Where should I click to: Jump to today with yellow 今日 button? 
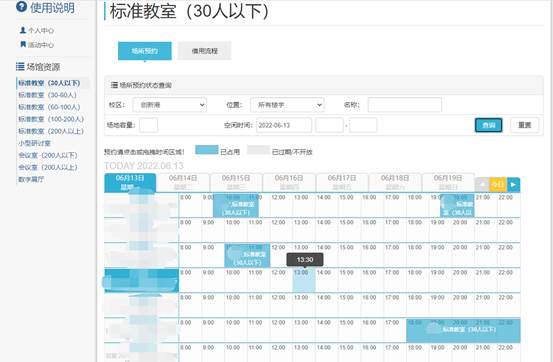[498, 185]
